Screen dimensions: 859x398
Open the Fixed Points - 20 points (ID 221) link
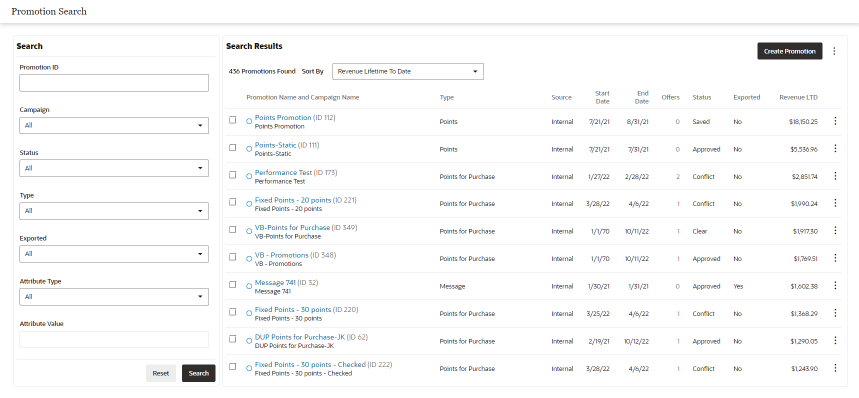305,200
